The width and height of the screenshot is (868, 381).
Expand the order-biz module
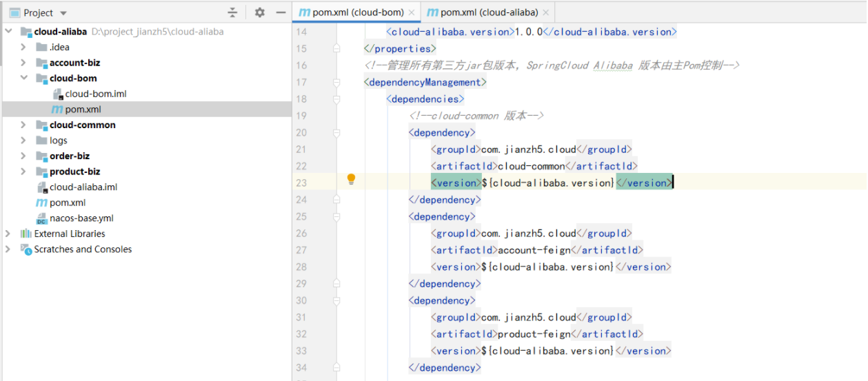pos(23,156)
